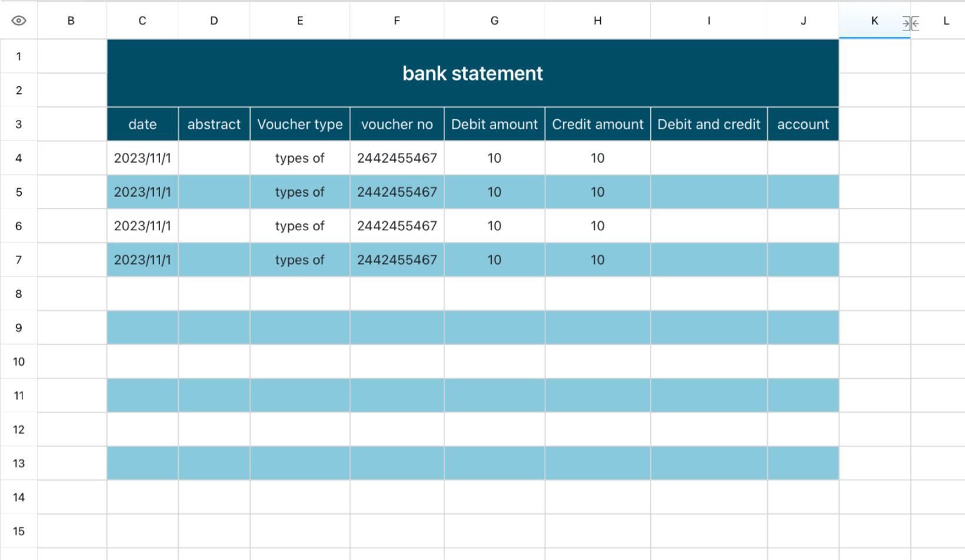The height and width of the screenshot is (560, 965).
Task: Click credit amount 10 in row 5
Action: [598, 192]
